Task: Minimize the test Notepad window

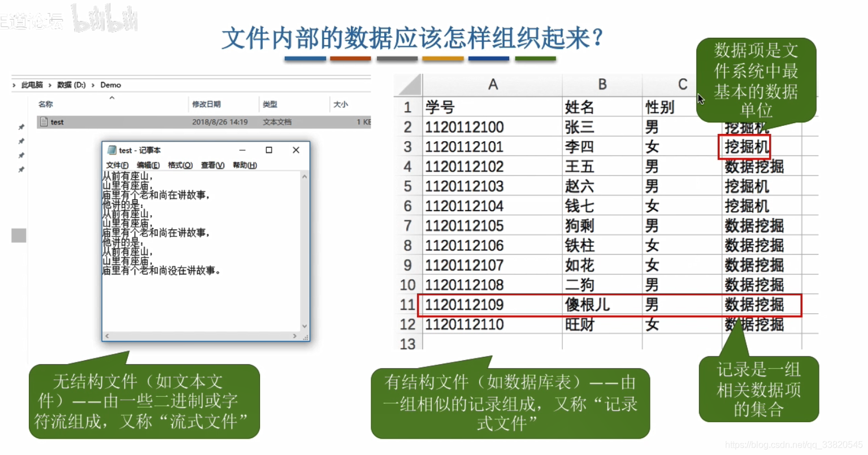Action: [x=242, y=150]
